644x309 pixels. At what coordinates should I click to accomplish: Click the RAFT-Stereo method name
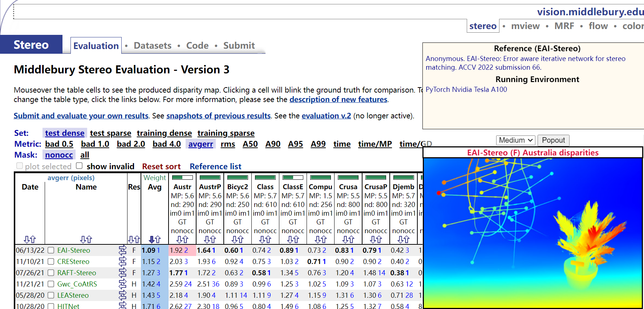pos(77,273)
